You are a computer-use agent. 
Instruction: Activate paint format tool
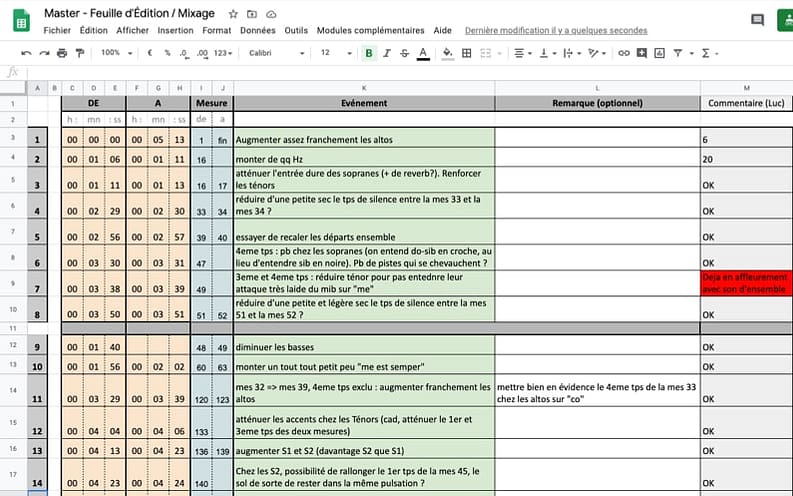click(x=80, y=53)
